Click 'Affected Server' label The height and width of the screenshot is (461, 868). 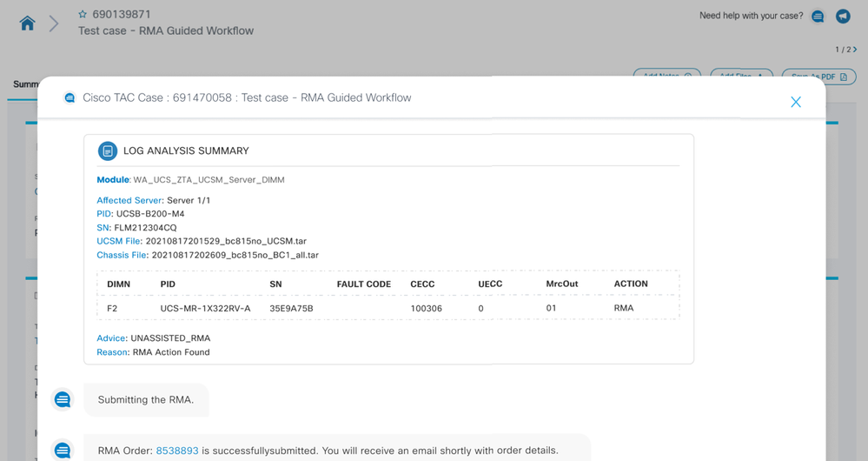[129, 201]
